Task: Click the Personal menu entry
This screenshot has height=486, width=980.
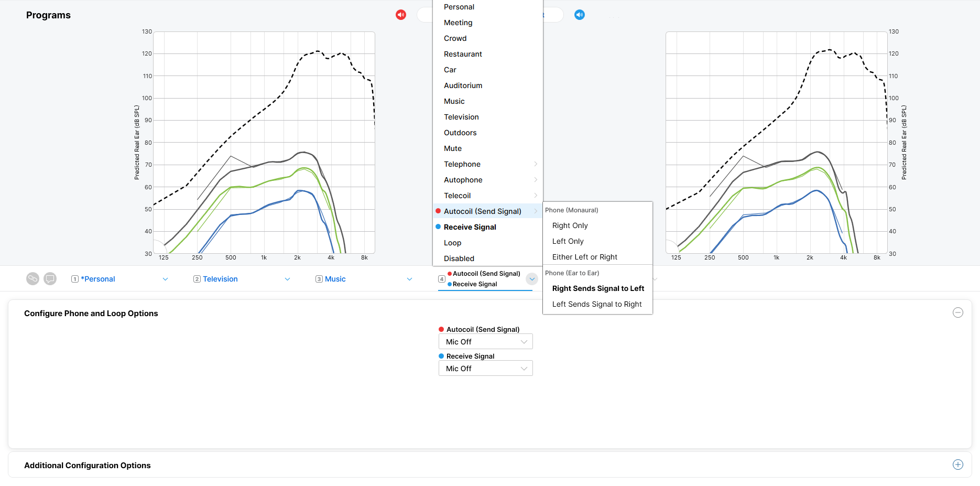Action: [x=488, y=7]
